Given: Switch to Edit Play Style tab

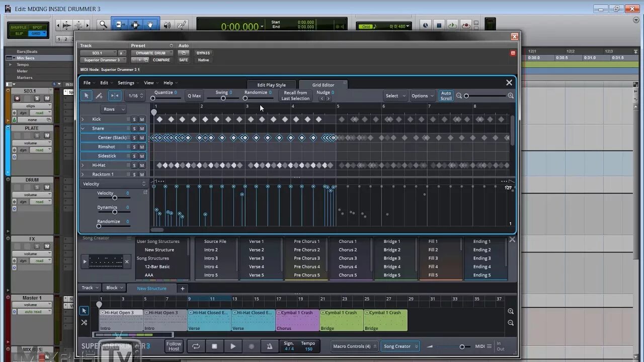Looking at the screenshot, I should pos(272,85).
